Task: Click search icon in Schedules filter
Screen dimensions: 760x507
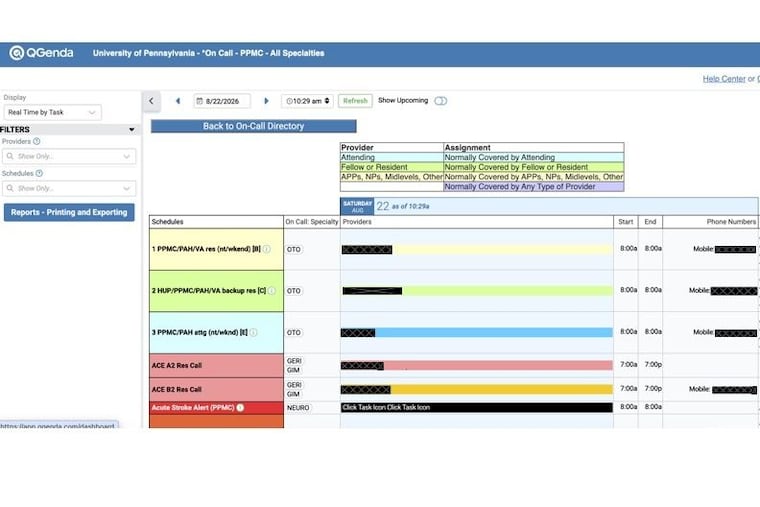Action: tap(10, 188)
